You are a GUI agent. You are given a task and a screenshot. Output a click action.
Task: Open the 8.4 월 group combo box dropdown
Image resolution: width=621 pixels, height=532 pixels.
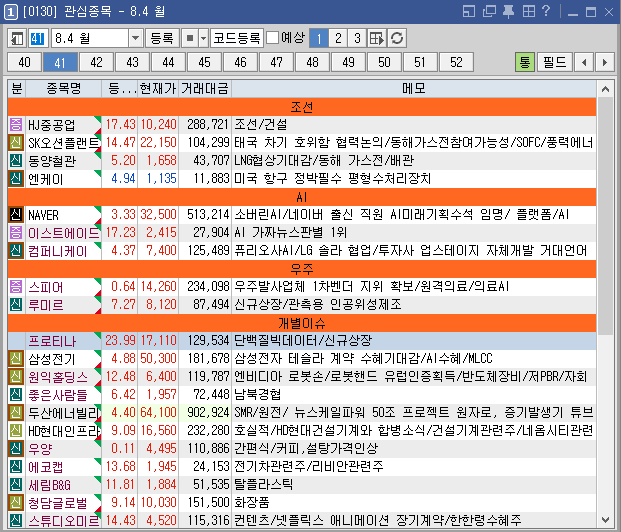click(x=135, y=38)
